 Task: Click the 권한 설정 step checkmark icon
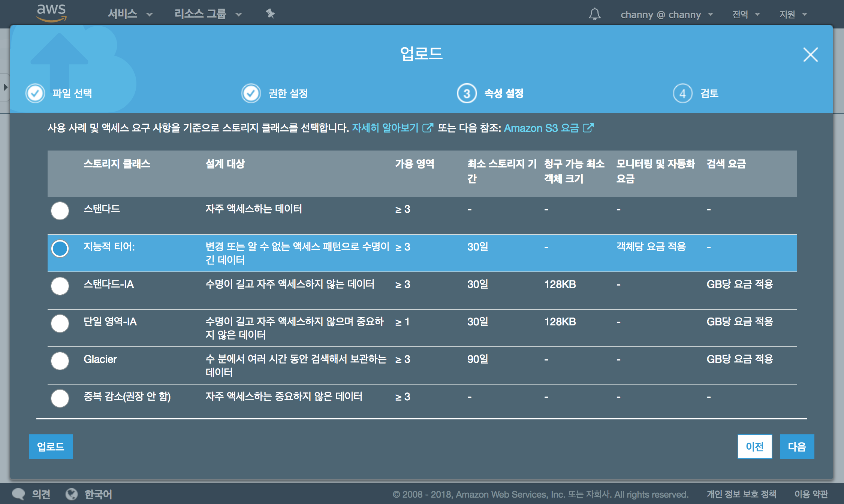point(251,93)
